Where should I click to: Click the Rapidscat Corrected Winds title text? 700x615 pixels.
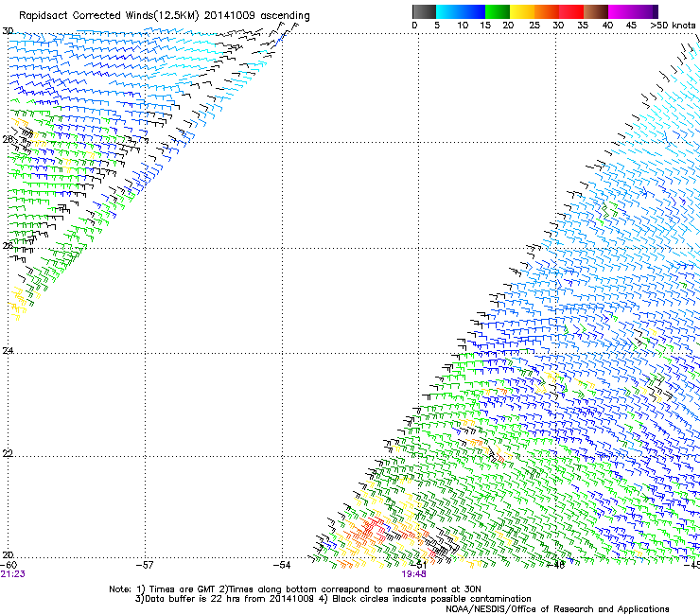pos(165,16)
